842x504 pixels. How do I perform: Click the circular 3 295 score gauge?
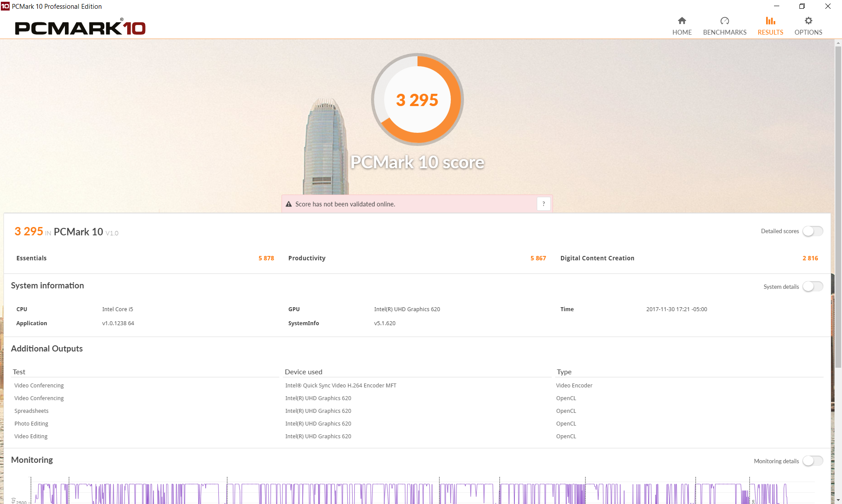pos(417,100)
